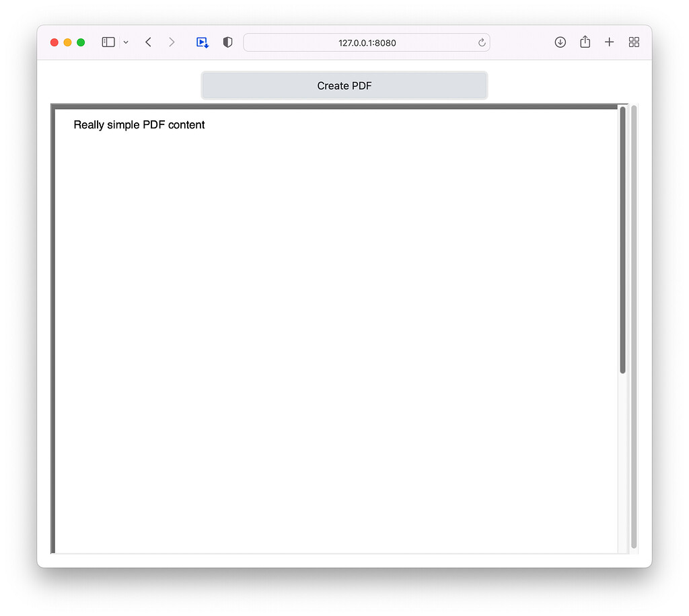Minimize the window with the yellow button

pyautogui.click(x=67, y=42)
